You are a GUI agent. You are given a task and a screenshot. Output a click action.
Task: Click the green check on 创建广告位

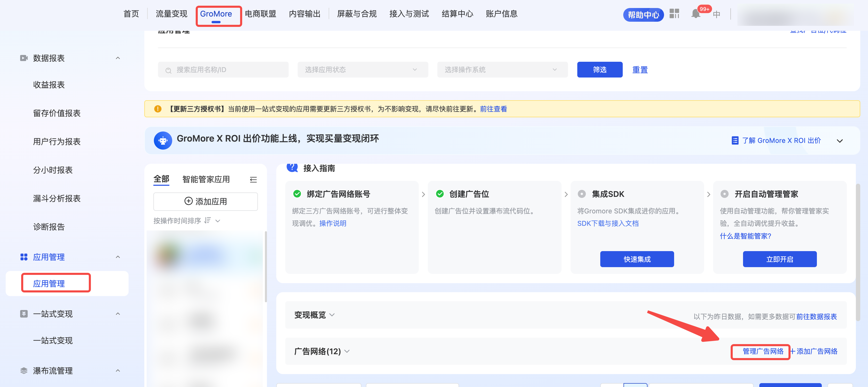[x=440, y=194]
